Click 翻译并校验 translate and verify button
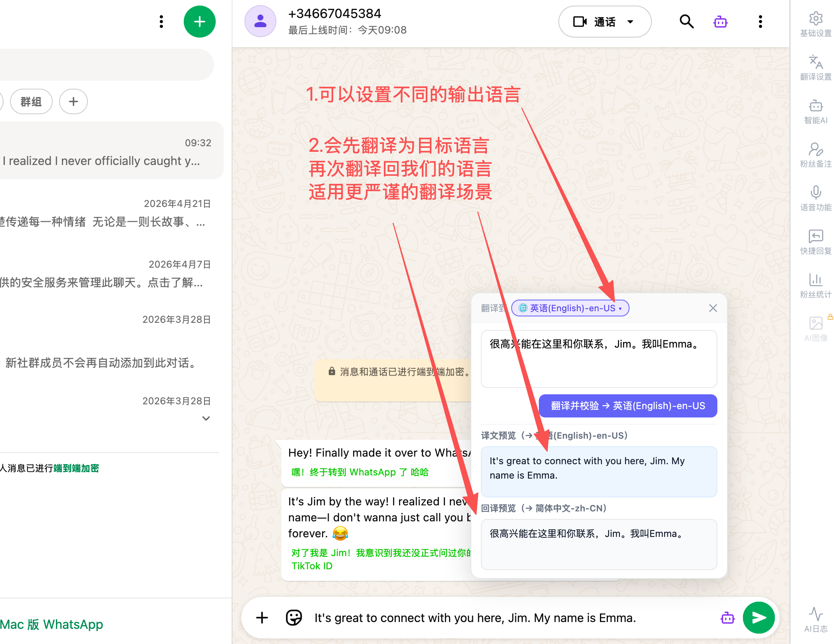 point(628,406)
